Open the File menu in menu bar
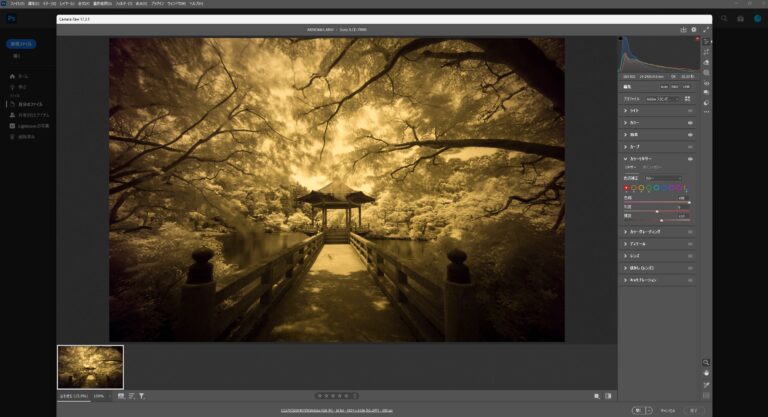The image size is (768, 417). pos(18,4)
